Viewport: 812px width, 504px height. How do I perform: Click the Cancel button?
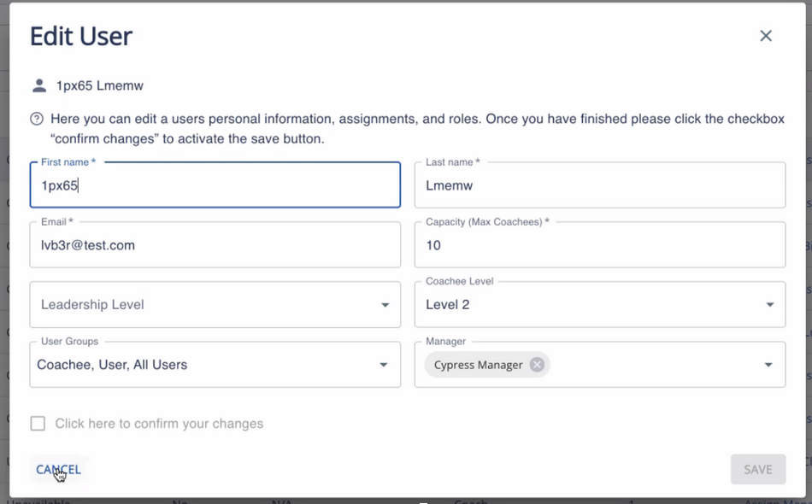58,469
